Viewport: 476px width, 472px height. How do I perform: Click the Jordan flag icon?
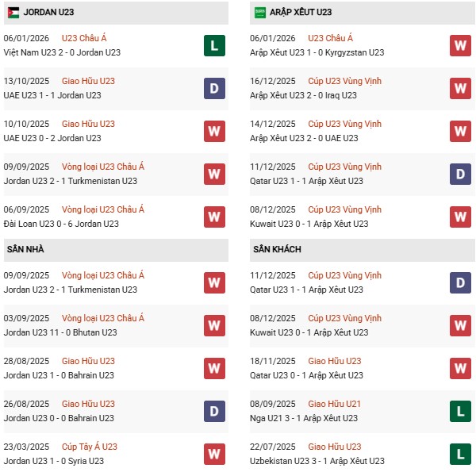[13, 12]
